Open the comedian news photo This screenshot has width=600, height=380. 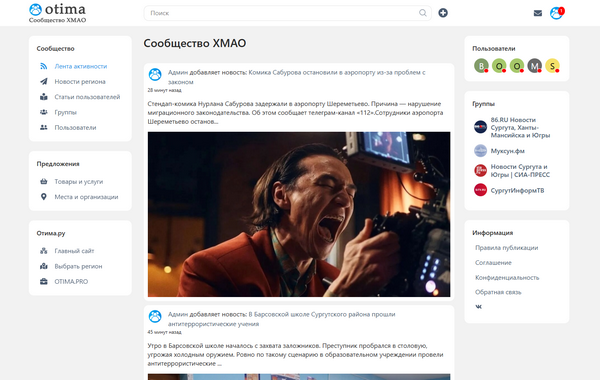[x=299, y=214]
